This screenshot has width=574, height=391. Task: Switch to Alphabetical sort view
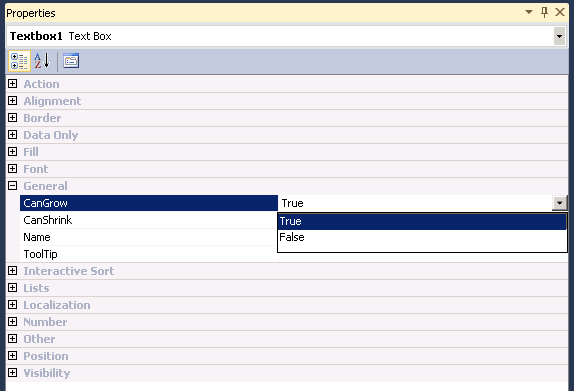tap(42, 61)
